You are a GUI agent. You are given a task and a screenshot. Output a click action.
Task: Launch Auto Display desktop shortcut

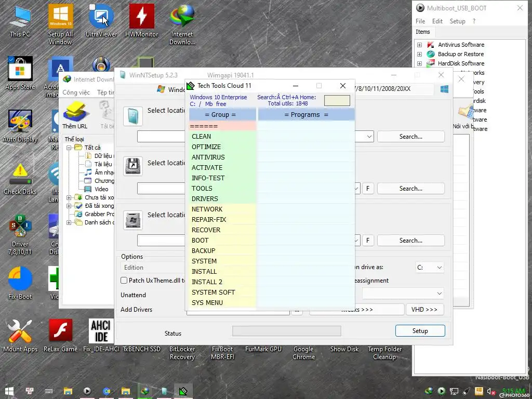(20, 126)
